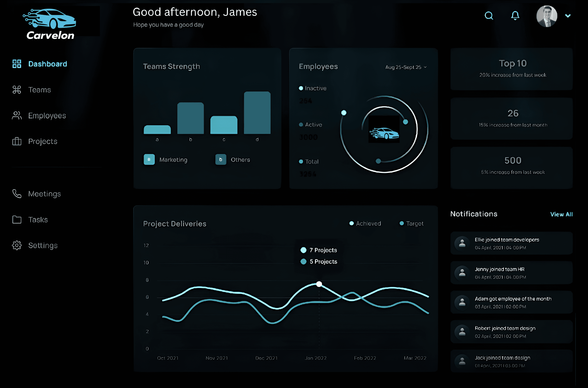Open Settings via the gear icon
This screenshot has height=388, width=588.
17,245
